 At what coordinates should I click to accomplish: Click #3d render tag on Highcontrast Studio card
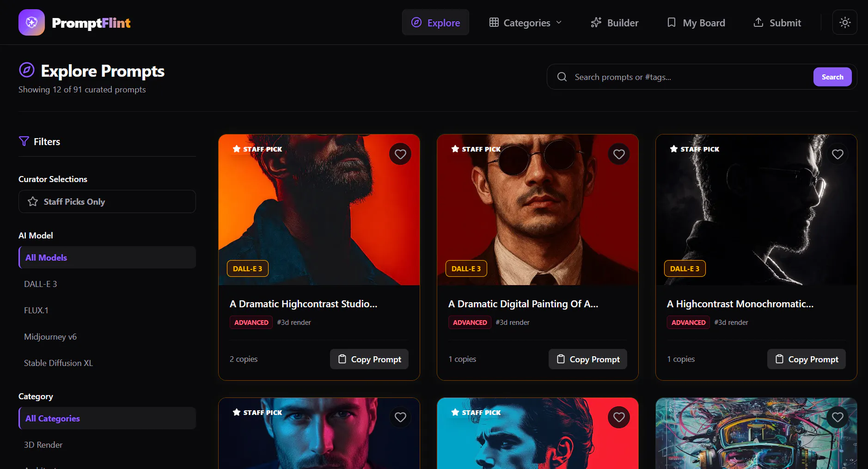(294, 322)
